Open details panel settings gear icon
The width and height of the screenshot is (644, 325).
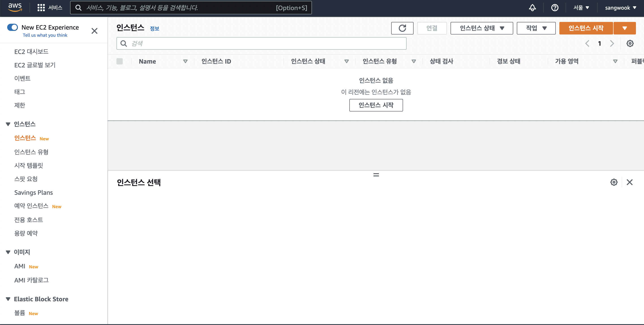pyautogui.click(x=614, y=182)
